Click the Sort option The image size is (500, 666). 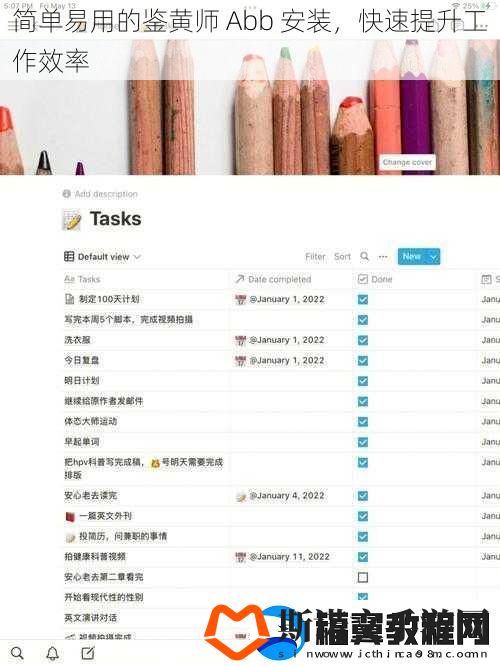[342, 257]
